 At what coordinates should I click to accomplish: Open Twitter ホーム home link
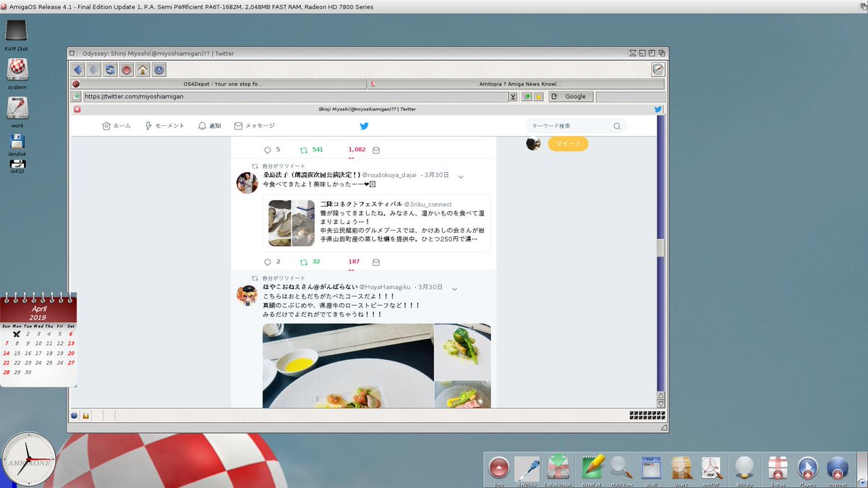click(116, 126)
